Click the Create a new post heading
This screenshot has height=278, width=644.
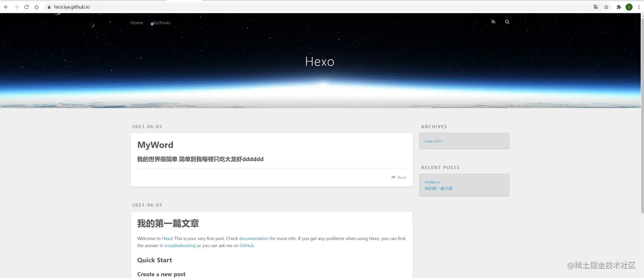pos(161,274)
